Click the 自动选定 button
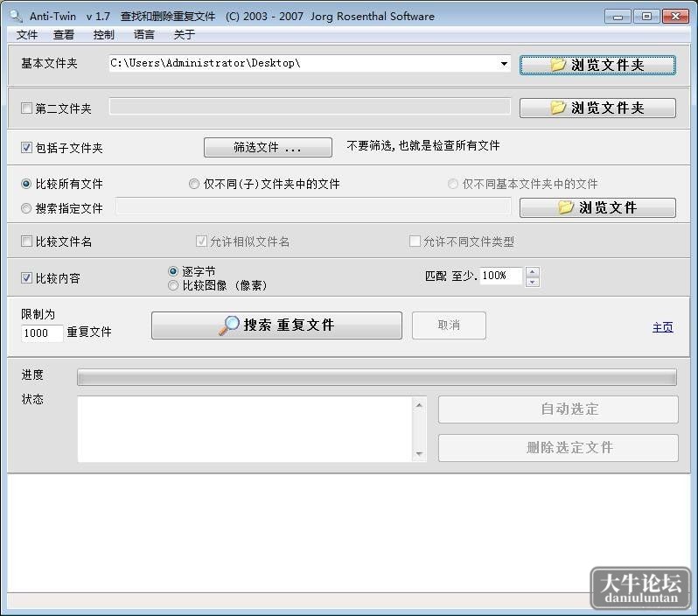 tap(558, 409)
